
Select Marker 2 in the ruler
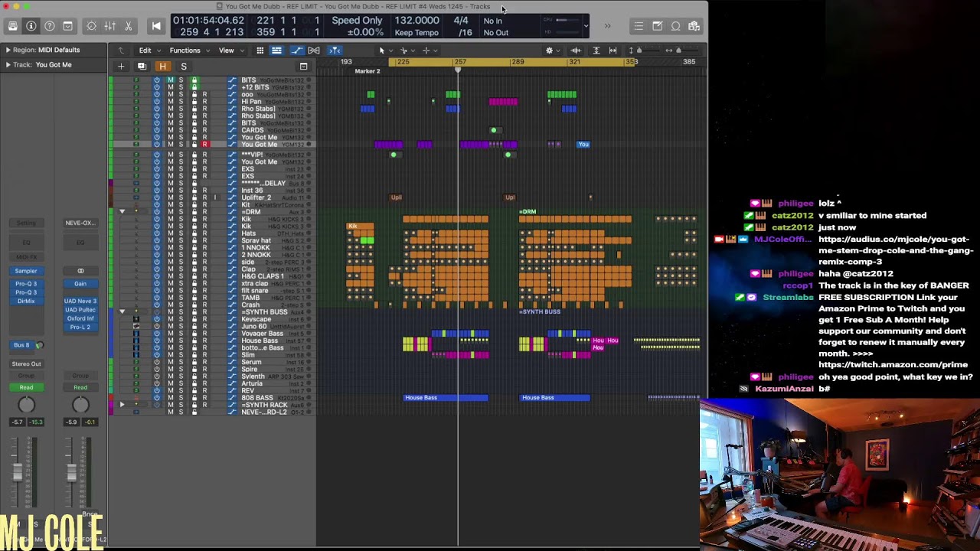tap(367, 71)
